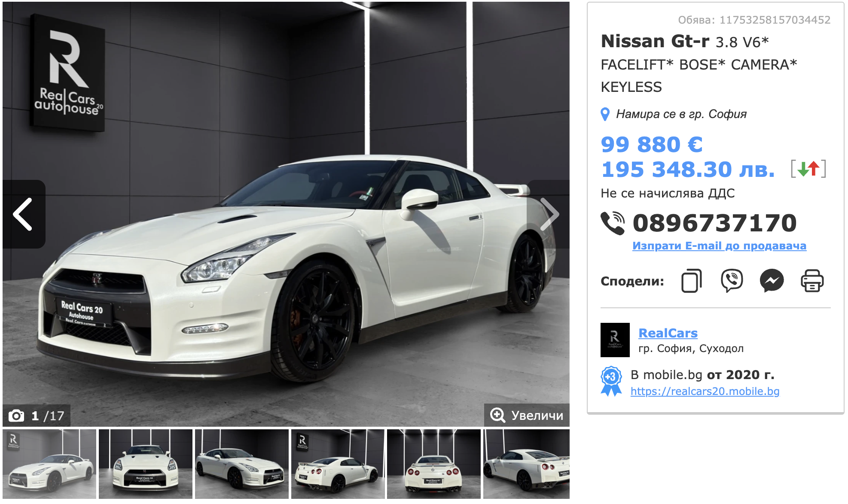The image size is (848, 504).
Task: Select the first thumbnail of the car
Action: pos(49,464)
